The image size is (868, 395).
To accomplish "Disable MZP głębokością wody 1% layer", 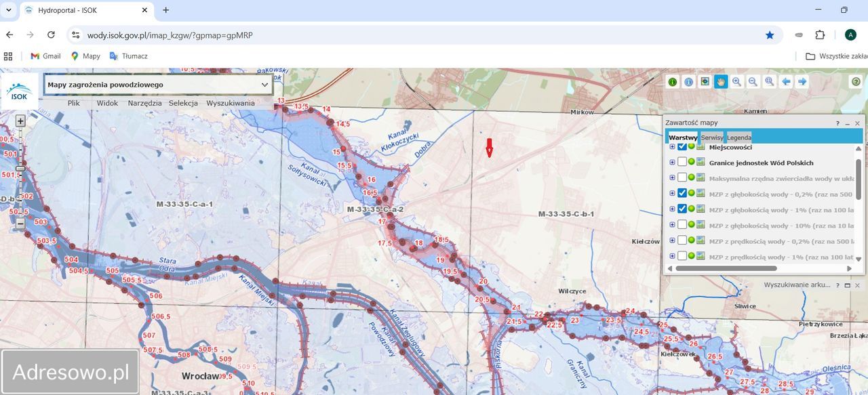I will 682,209.
